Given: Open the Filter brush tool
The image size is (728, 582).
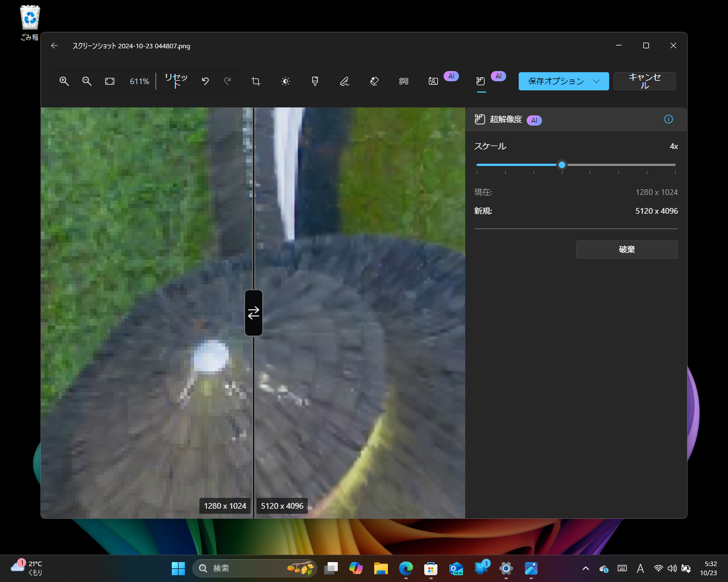Looking at the screenshot, I should pyautogui.click(x=315, y=81).
